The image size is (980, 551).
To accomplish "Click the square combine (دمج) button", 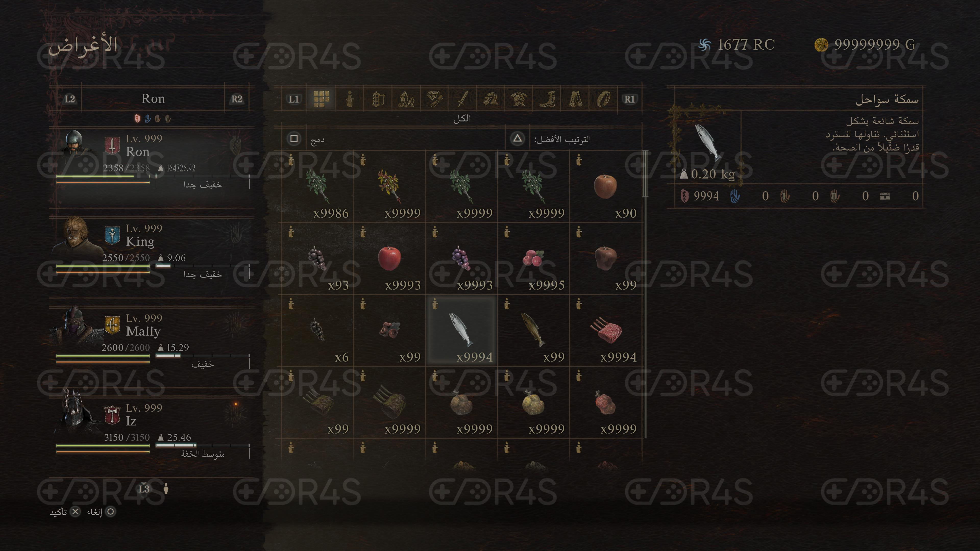I will [x=294, y=139].
